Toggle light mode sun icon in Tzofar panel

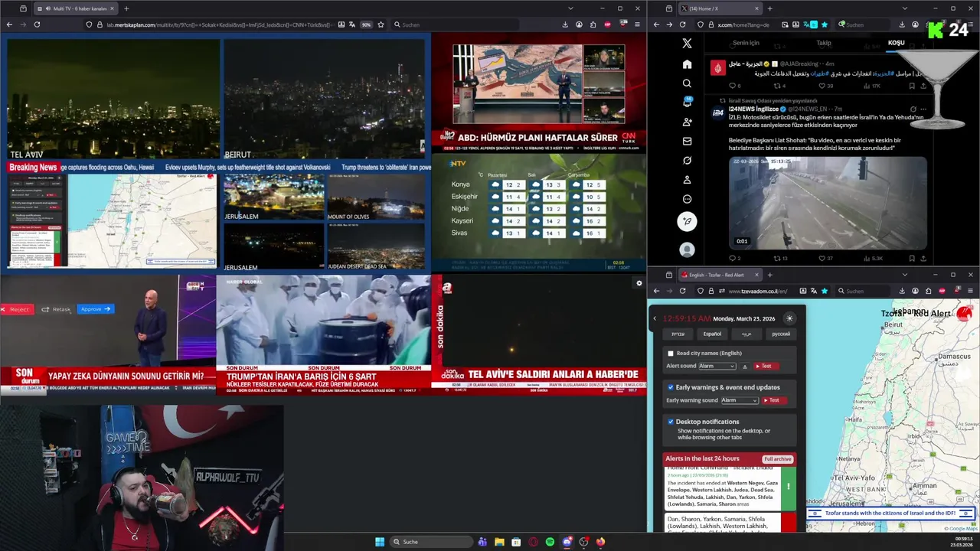pos(789,318)
